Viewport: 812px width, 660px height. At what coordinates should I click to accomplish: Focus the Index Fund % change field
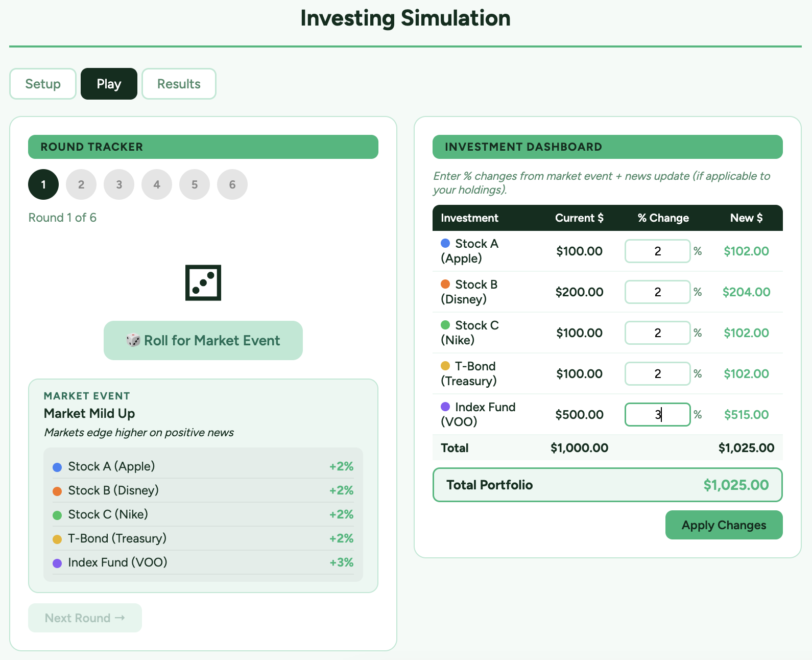coord(657,414)
